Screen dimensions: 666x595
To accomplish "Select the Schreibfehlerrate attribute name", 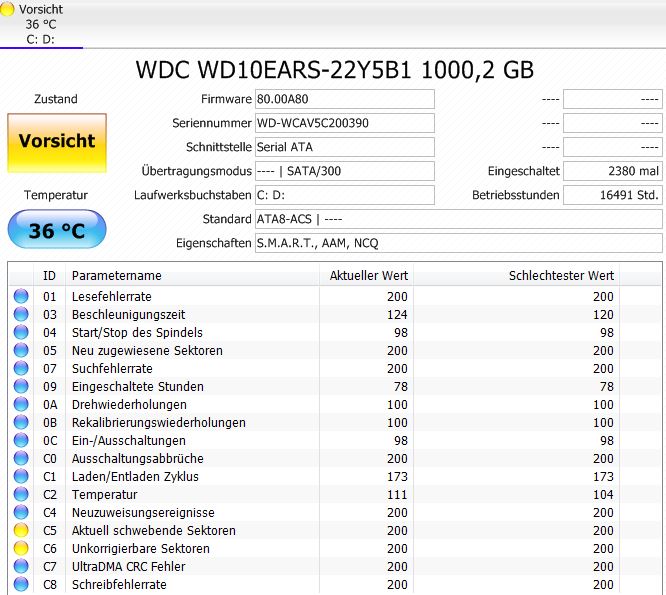I will pos(119,585).
